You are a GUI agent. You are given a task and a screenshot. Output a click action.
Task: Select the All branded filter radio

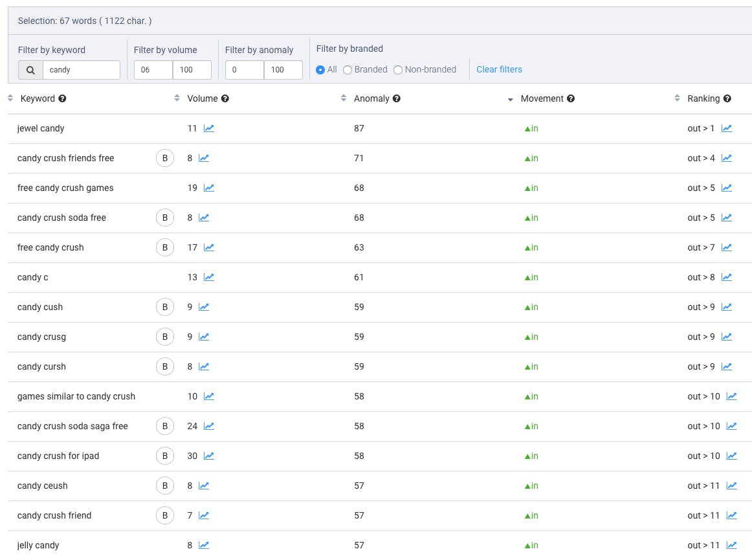[320, 70]
